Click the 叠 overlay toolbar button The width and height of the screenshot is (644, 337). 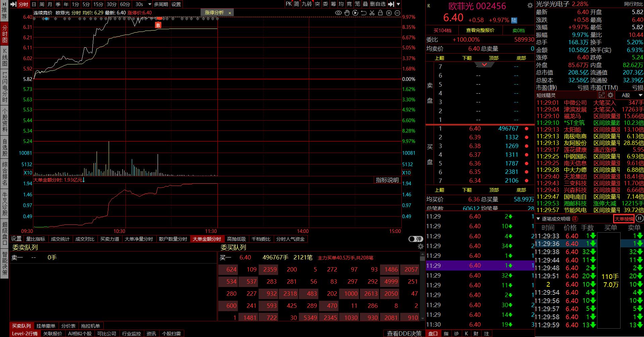click(x=366, y=4)
